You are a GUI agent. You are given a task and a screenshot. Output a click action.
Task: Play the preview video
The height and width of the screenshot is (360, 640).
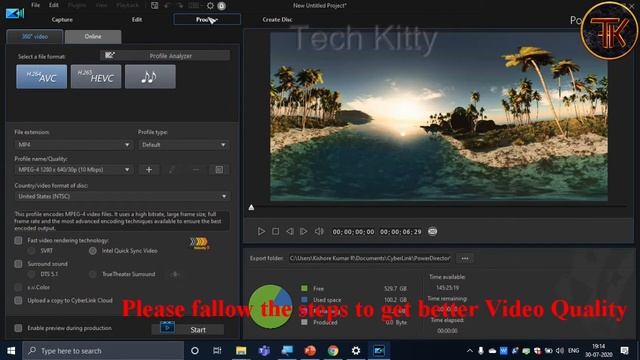click(261, 231)
